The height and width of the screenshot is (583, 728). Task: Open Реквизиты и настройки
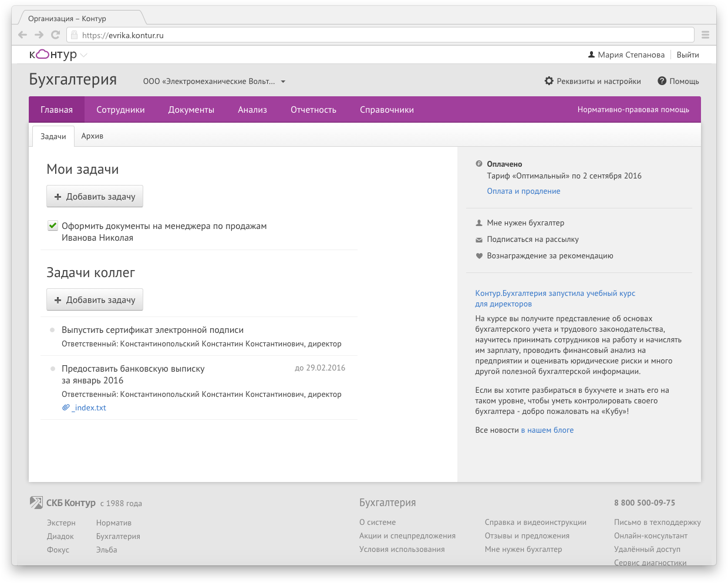point(599,81)
